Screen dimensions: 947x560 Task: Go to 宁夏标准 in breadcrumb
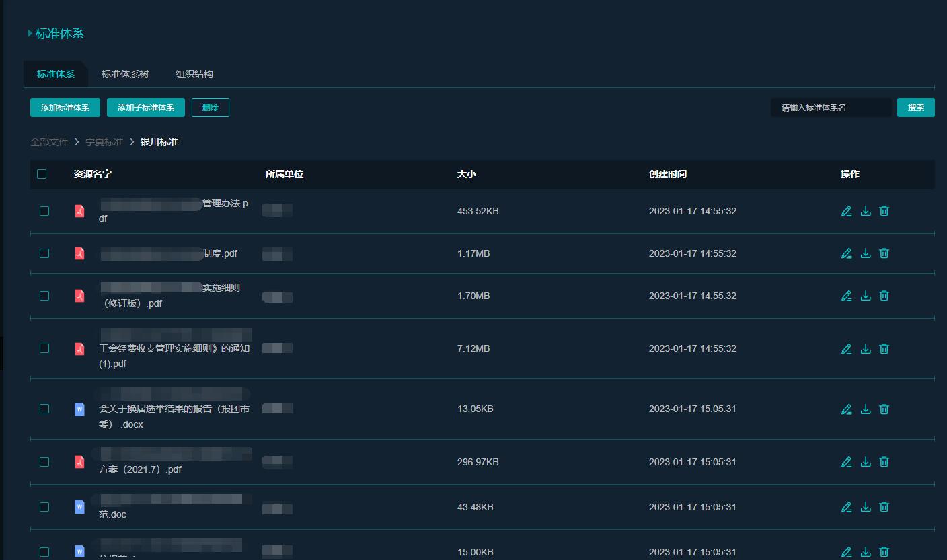pos(104,142)
